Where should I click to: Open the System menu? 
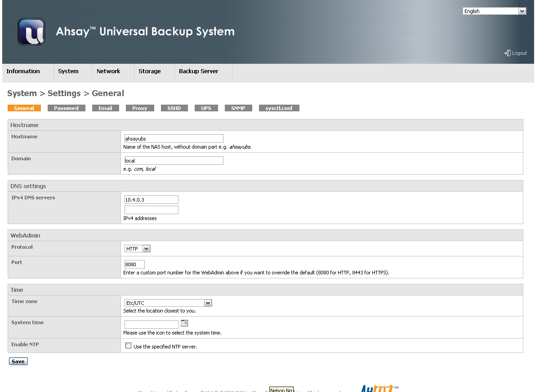pyautogui.click(x=68, y=71)
